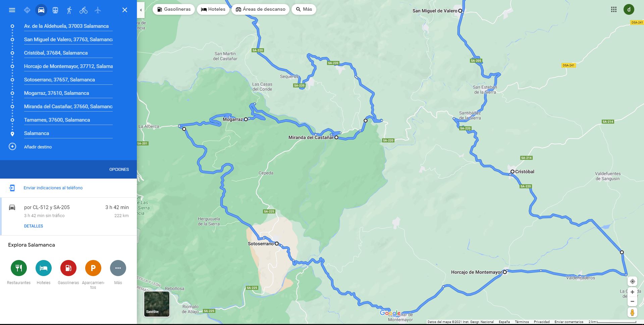Viewport: 644px width, 325px height.
Task: Add another stop with Añadir destino
Action: coord(38,147)
